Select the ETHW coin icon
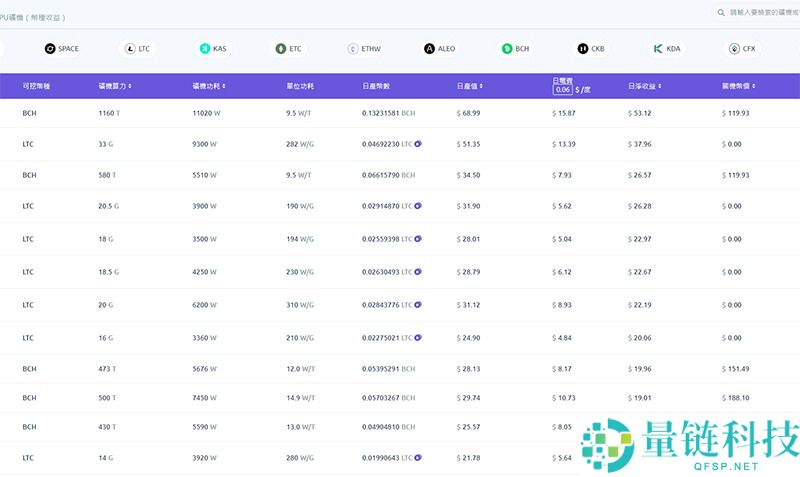800x477 pixels. 353,48
